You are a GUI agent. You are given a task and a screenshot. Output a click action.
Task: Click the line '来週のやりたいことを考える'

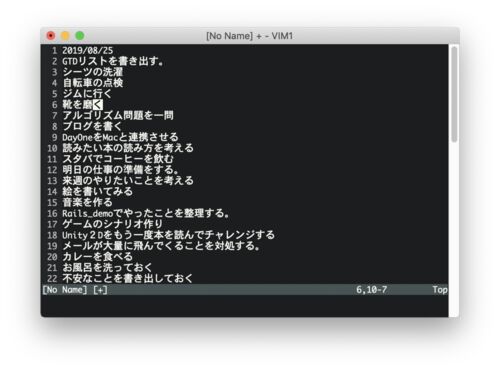pyautogui.click(x=128, y=180)
